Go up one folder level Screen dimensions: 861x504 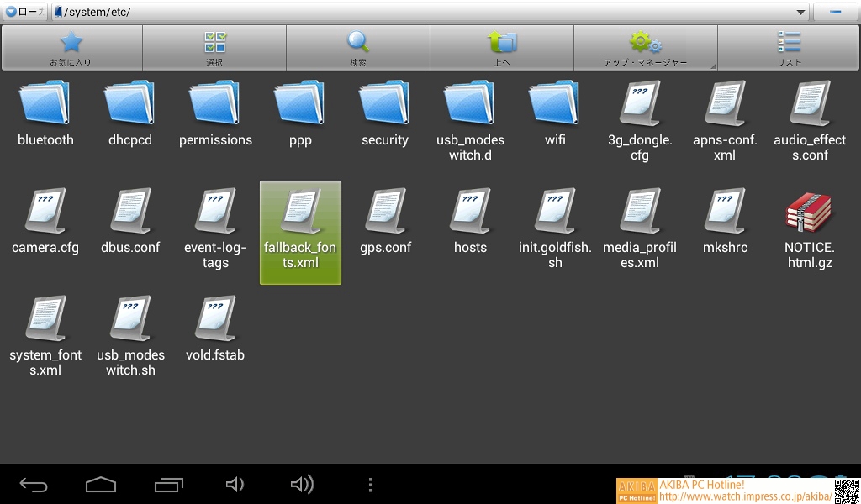click(502, 47)
